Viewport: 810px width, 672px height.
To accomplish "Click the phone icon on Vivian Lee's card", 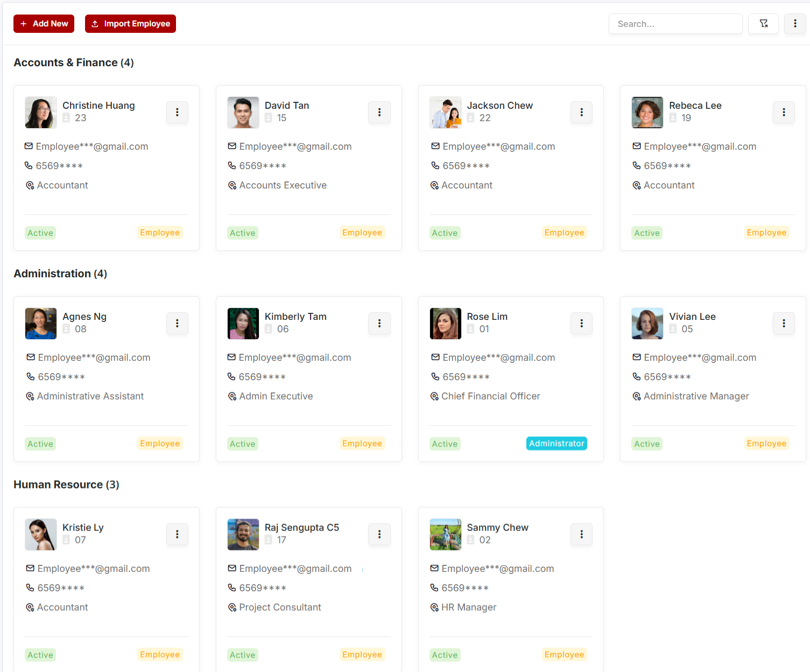I will (636, 376).
